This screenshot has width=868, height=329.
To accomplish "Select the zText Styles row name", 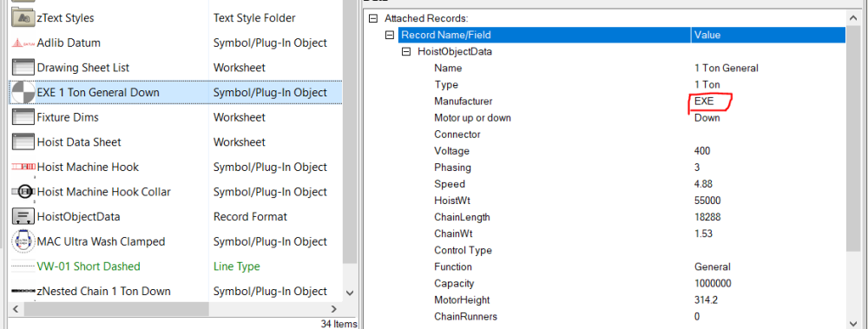I will coord(65,17).
